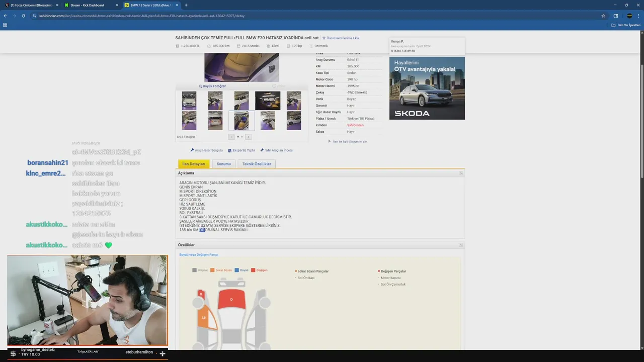Screen dimensions: 644x362
Task: Close the Forza Cimbom tab
Action: click(57, 5)
